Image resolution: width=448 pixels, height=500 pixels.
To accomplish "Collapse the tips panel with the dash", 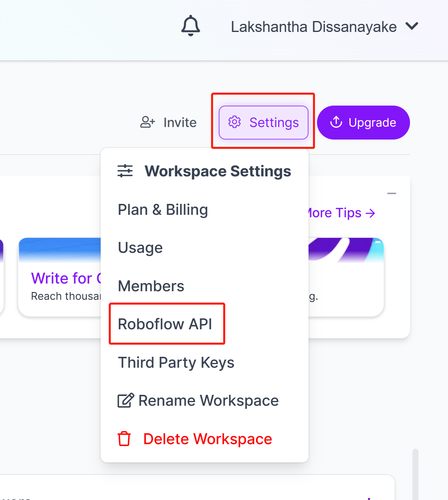I will click(x=391, y=194).
